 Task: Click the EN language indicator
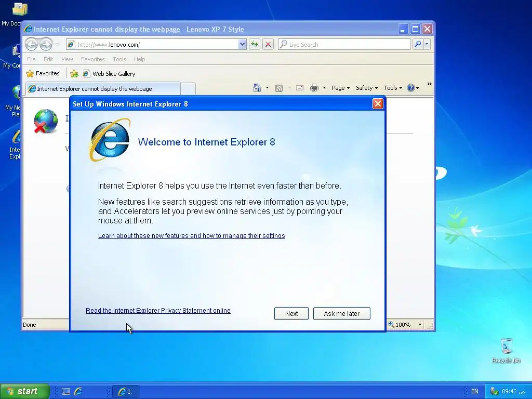pyautogui.click(x=475, y=392)
